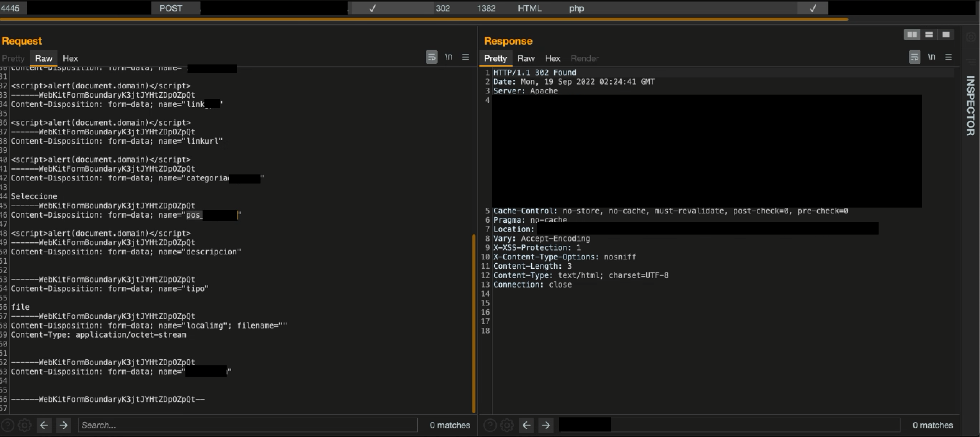Click 'X-Content-Type-Options: nosniff' header
980x437 pixels.
[x=565, y=257]
